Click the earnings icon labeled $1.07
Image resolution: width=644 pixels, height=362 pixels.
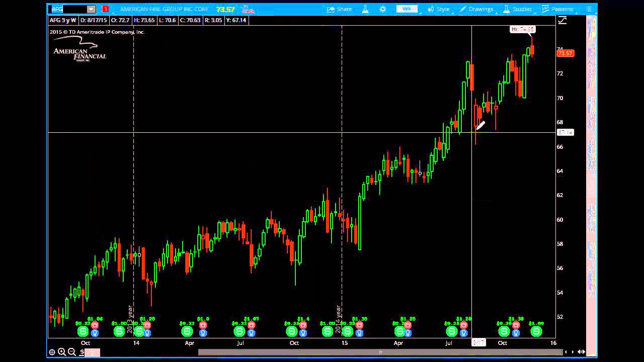251,325
